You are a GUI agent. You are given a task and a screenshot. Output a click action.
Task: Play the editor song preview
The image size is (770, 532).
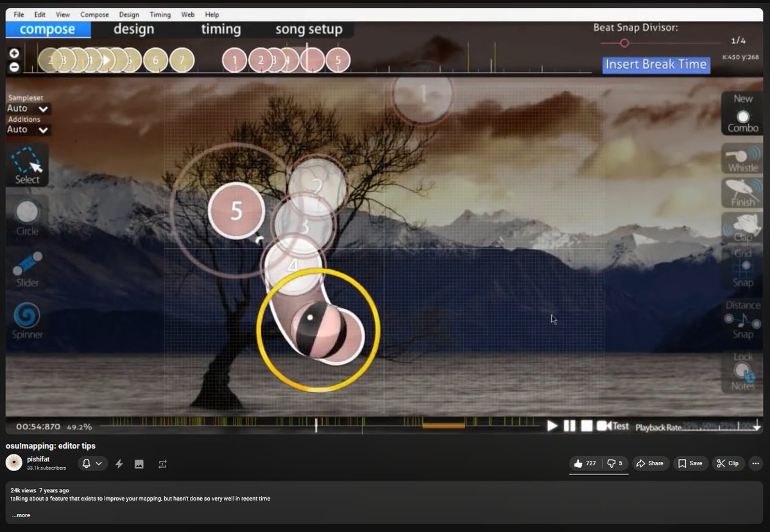click(x=552, y=425)
